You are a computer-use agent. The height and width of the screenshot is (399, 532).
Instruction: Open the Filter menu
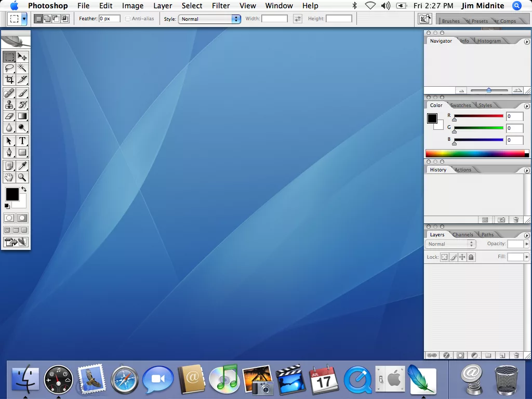[221, 6]
